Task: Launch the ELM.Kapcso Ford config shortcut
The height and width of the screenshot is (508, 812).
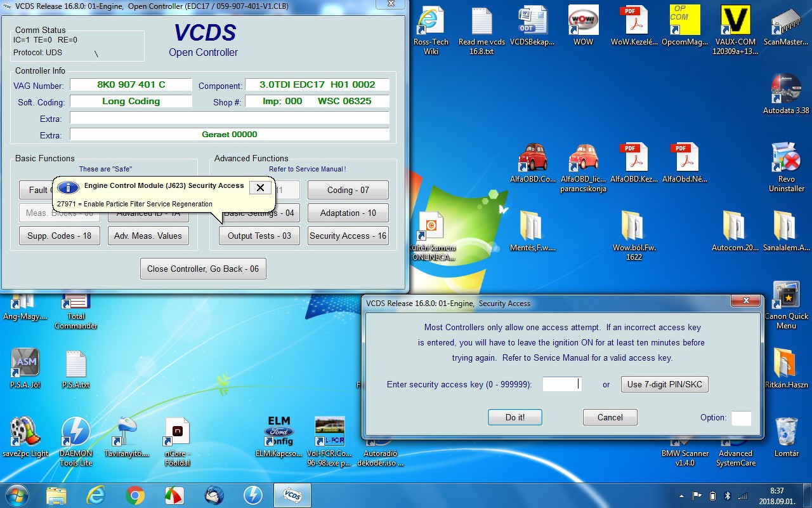Action: pos(278,437)
